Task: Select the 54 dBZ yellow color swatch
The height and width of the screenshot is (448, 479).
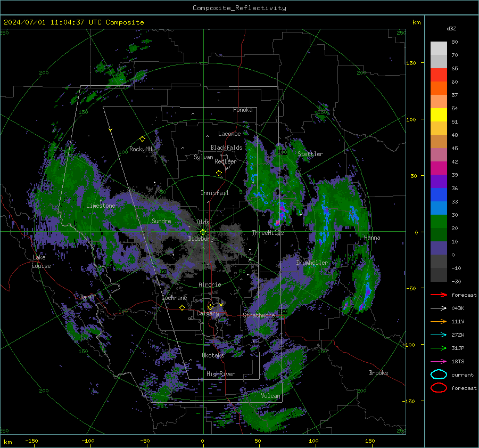Action: click(x=439, y=115)
